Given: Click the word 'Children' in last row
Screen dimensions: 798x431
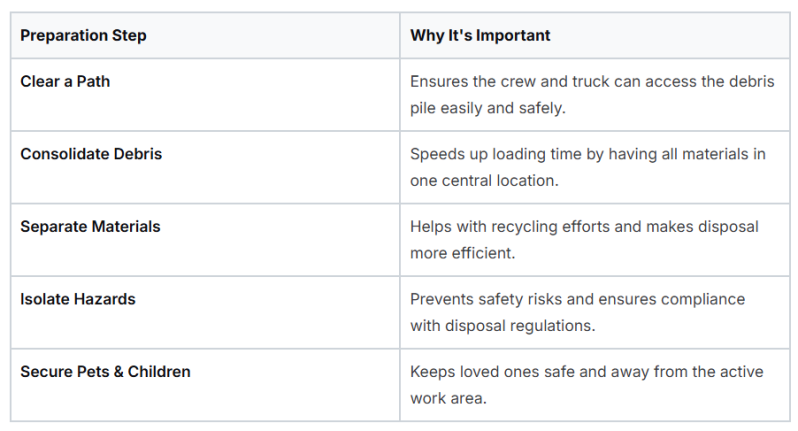Looking at the screenshot, I should (x=159, y=372).
